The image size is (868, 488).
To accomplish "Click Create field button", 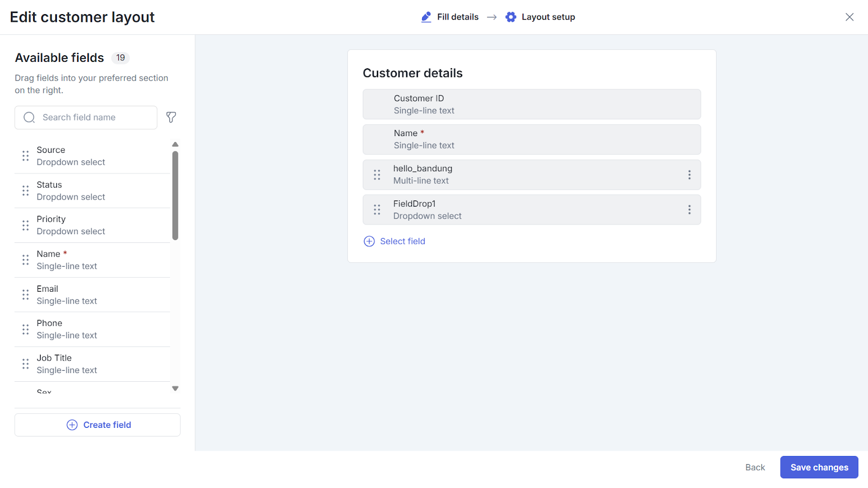I will [98, 425].
